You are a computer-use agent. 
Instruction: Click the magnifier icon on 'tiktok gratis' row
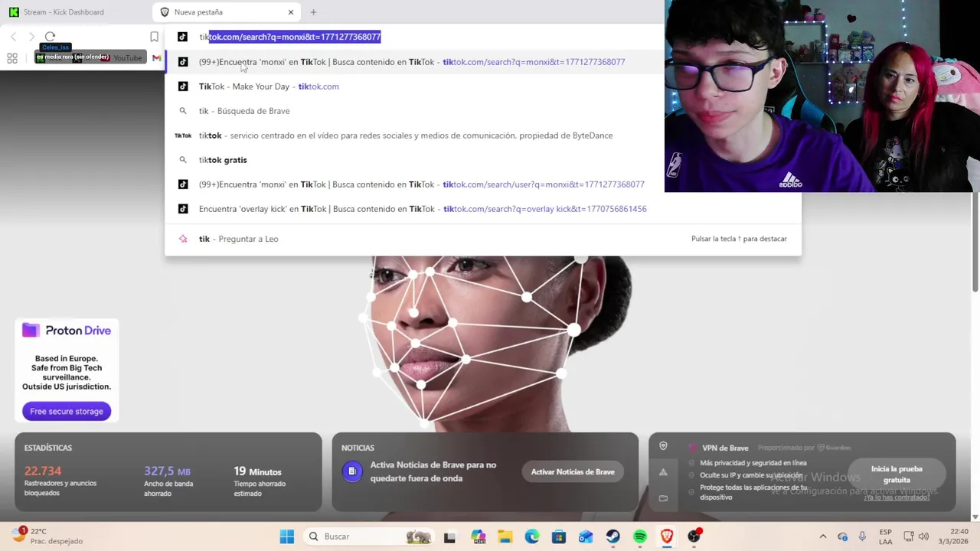(183, 160)
